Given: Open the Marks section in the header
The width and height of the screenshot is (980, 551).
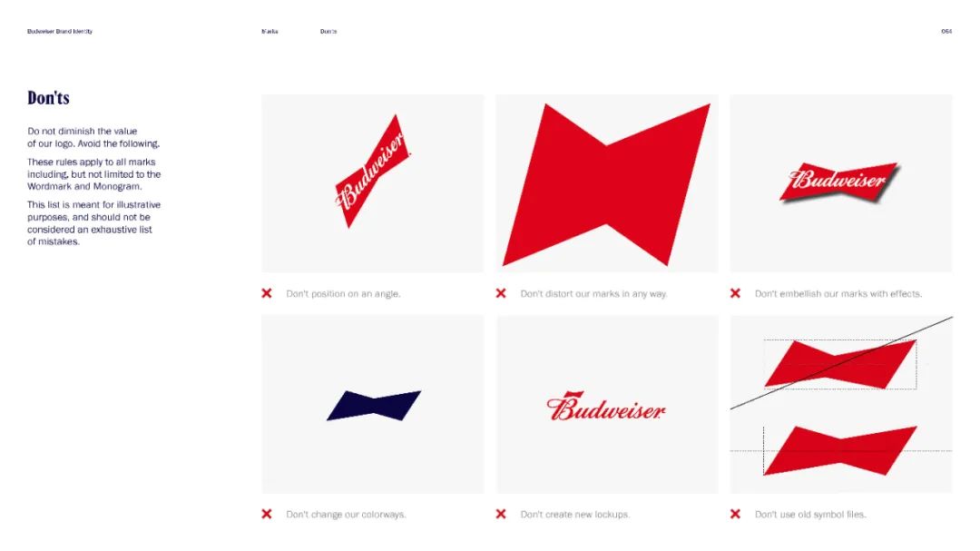Looking at the screenshot, I should pyautogui.click(x=270, y=31).
